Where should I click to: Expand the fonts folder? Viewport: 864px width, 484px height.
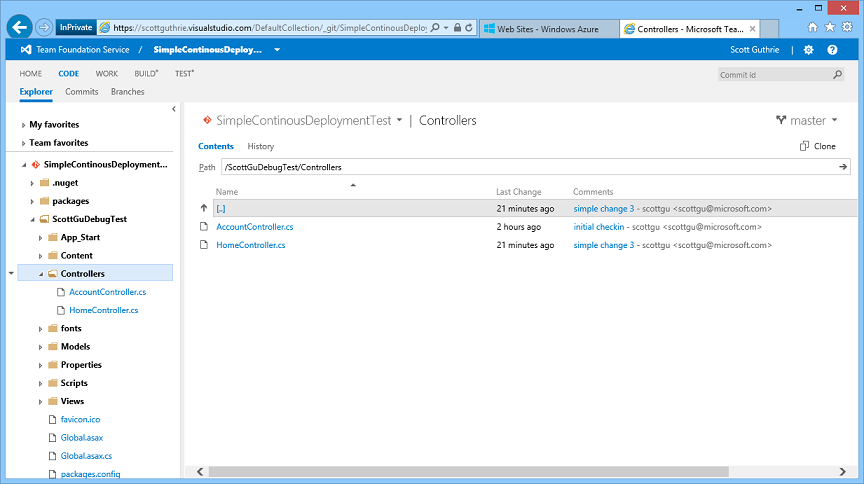click(40, 329)
